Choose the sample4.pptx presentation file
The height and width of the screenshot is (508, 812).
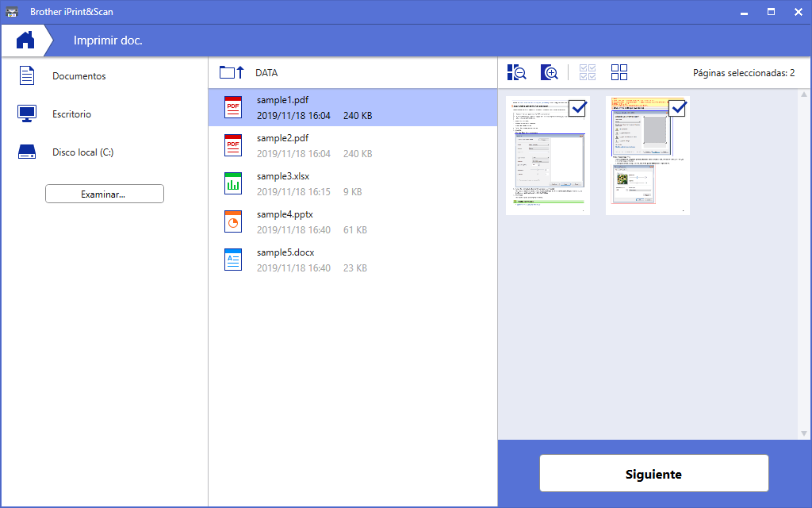(352, 222)
